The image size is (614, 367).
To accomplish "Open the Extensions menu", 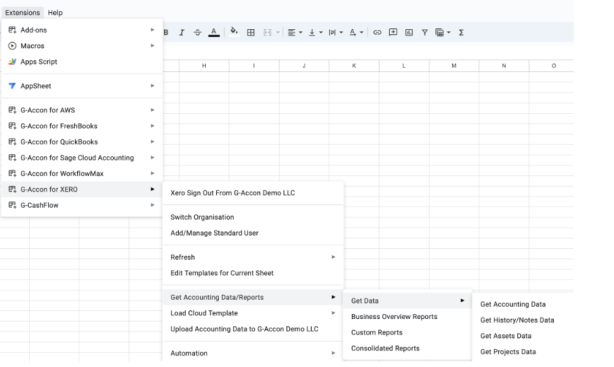I will tap(22, 13).
